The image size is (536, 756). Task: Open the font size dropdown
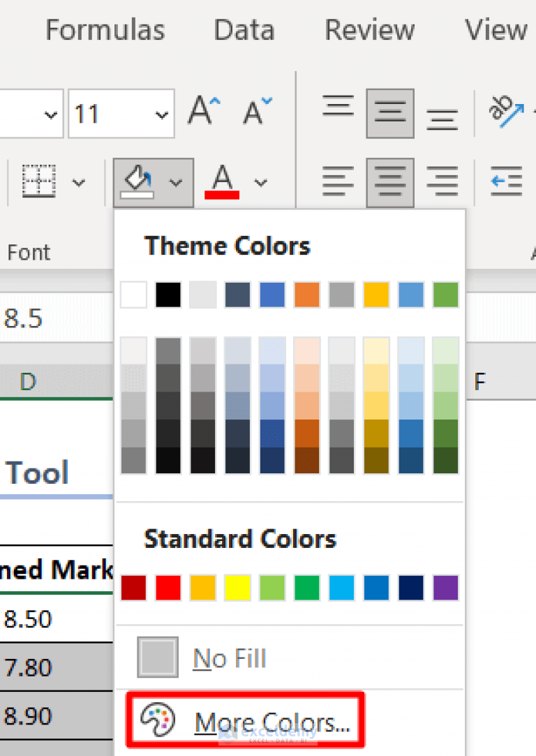pyautogui.click(x=162, y=113)
